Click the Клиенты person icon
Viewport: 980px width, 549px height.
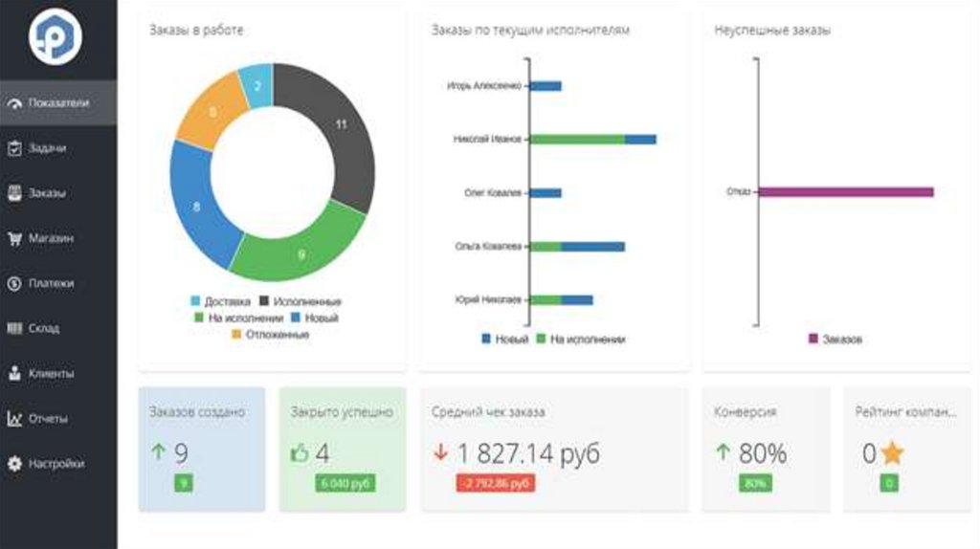[x=14, y=374]
